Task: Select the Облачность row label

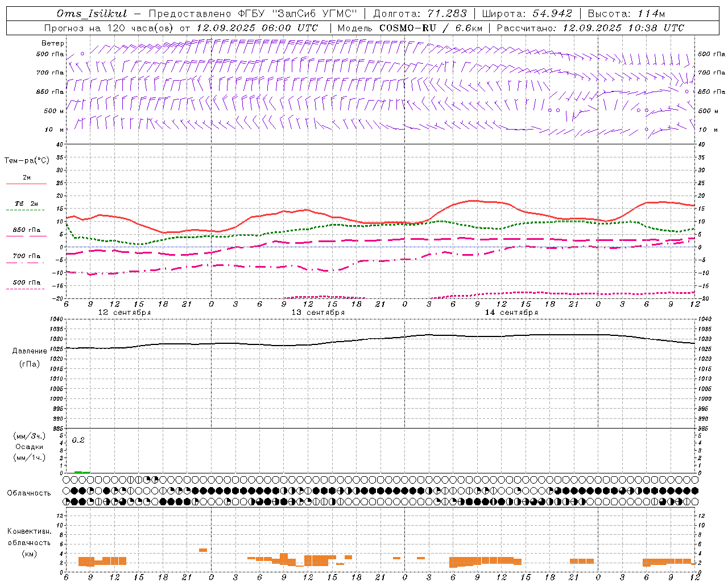Action: pyautogui.click(x=29, y=493)
